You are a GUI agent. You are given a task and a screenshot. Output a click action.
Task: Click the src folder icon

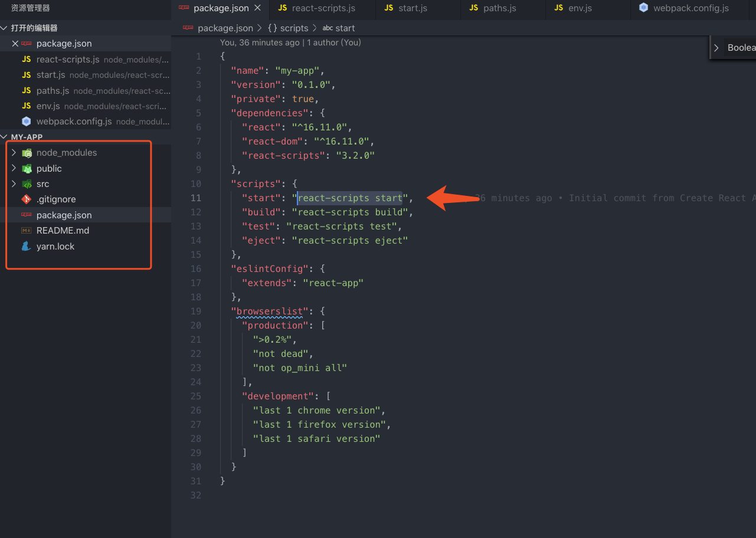pyautogui.click(x=27, y=184)
